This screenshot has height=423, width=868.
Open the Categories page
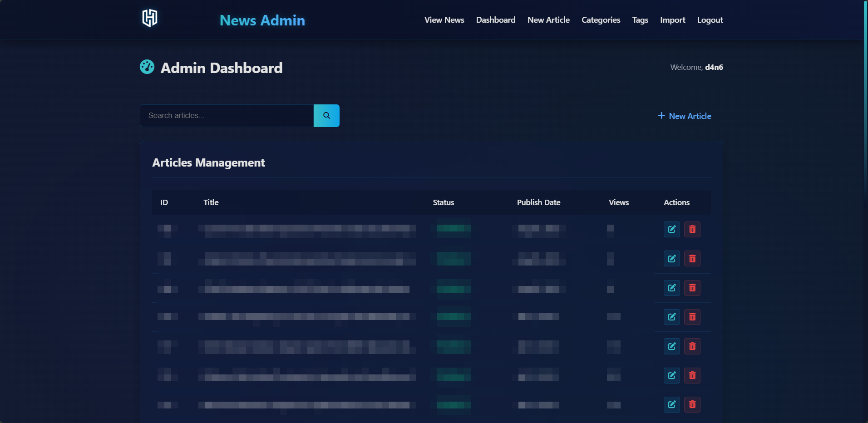click(x=601, y=20)
